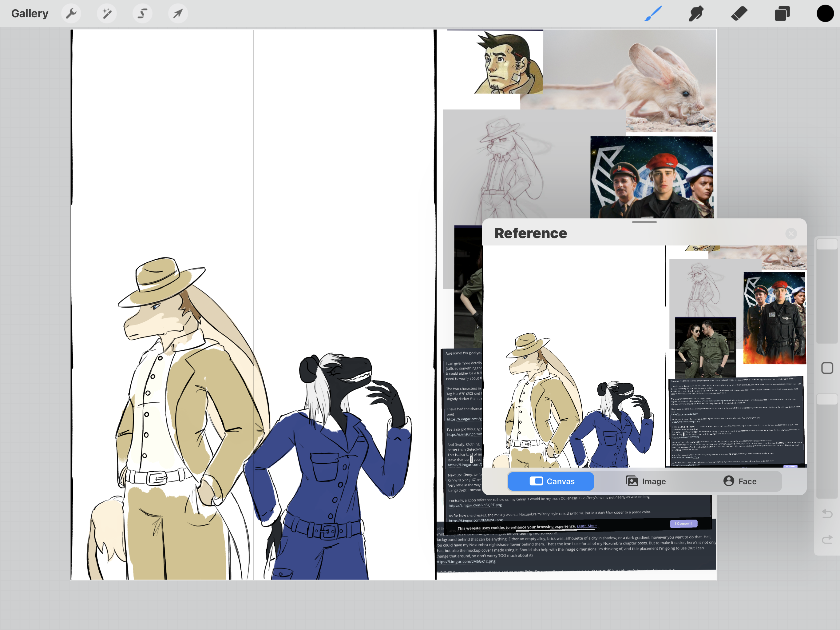Open the Actions wrench menu
Image resolution: width=840 pixels, height=630 pixels.
[71, 14]
